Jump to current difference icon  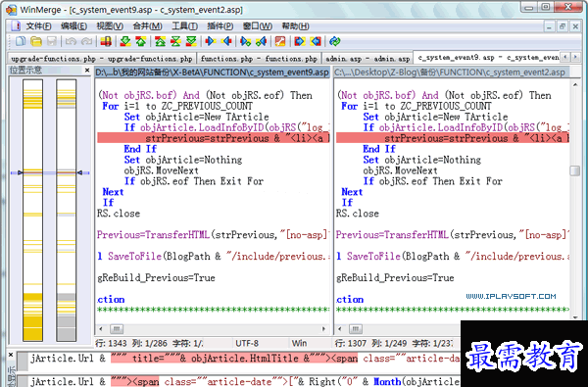(x=175, y=41)
